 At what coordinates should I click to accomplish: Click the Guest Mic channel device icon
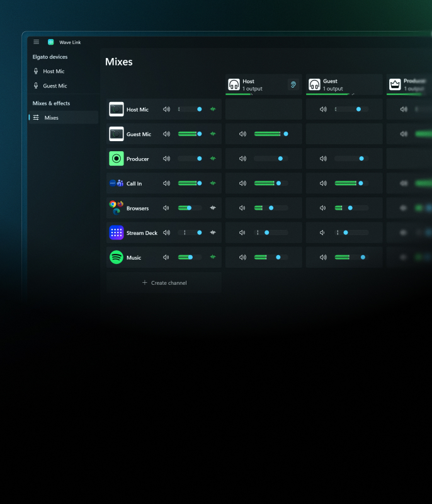117,134
